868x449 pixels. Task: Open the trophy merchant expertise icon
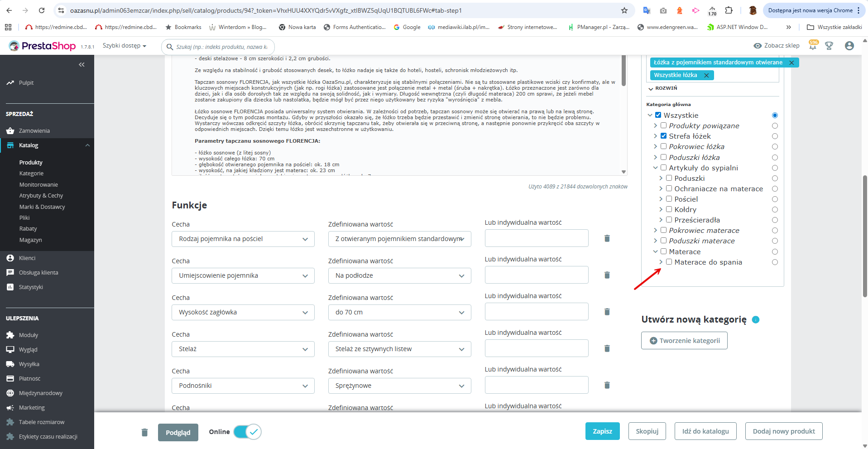[x=829, y=46]
